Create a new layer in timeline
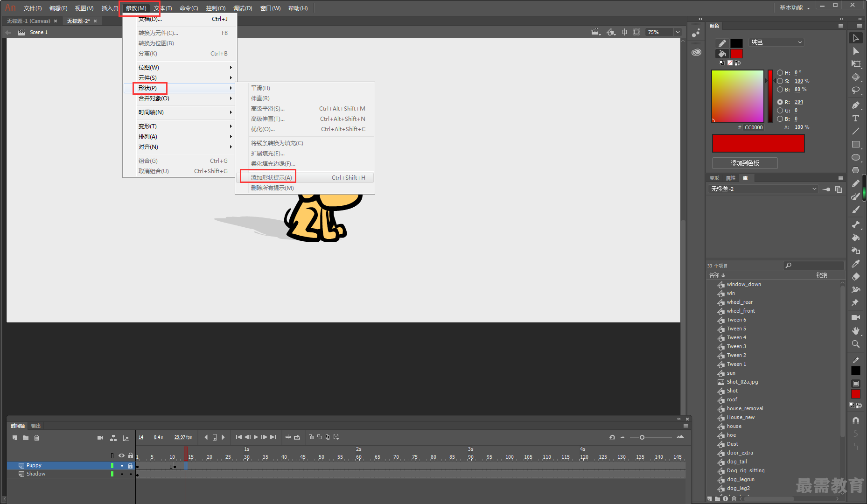 [15, 438]
